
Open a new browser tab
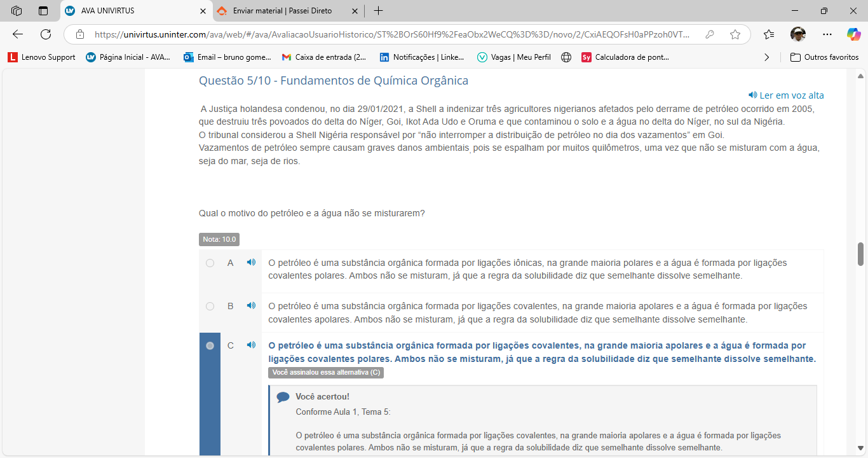[x=379, y=11]
